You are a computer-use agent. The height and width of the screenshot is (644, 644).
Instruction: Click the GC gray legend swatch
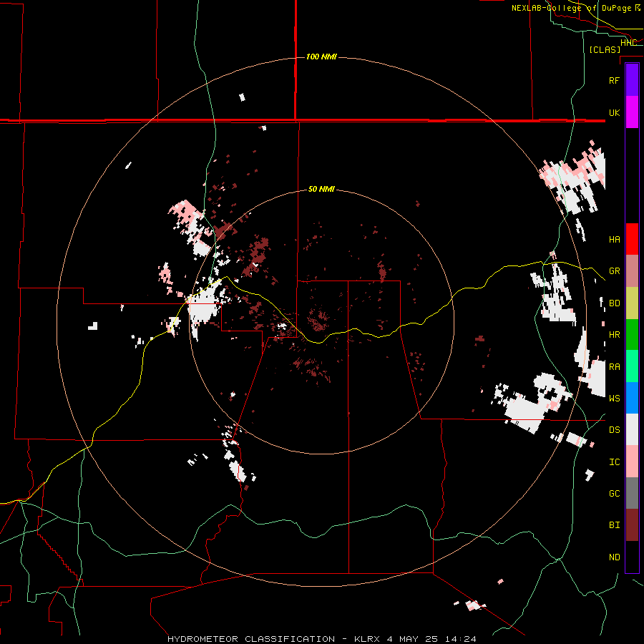tap(632, 493)
